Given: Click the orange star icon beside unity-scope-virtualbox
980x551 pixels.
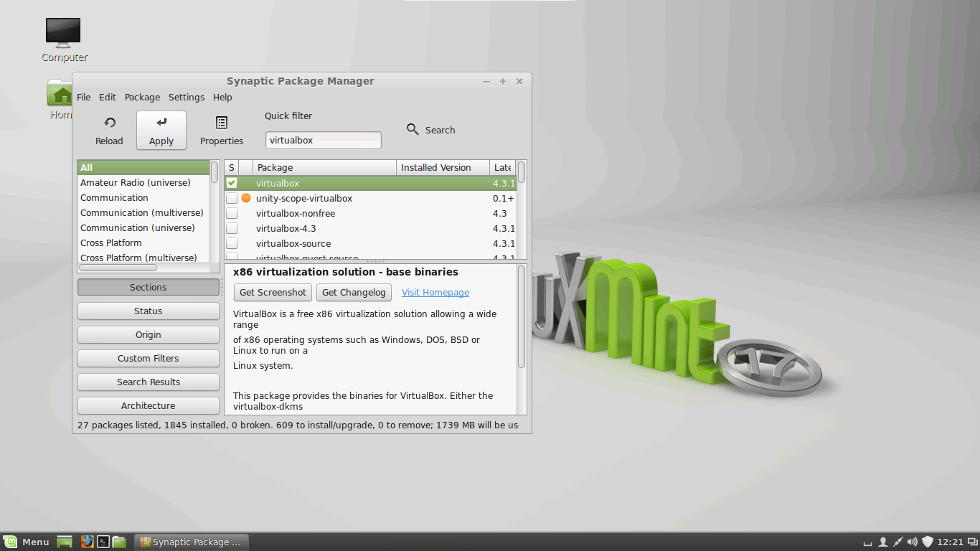Looking at the screenshot, I should (x=246, y=198).
